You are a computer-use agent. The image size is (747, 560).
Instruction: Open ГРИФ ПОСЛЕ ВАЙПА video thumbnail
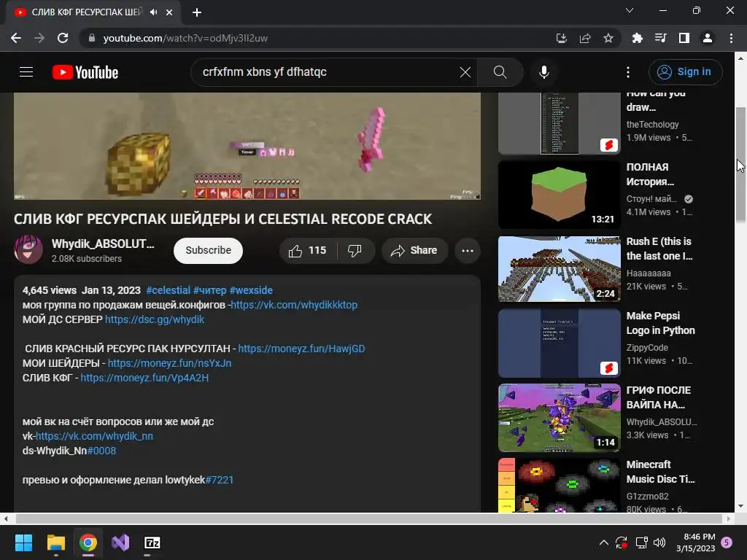(x=560, y=418)
